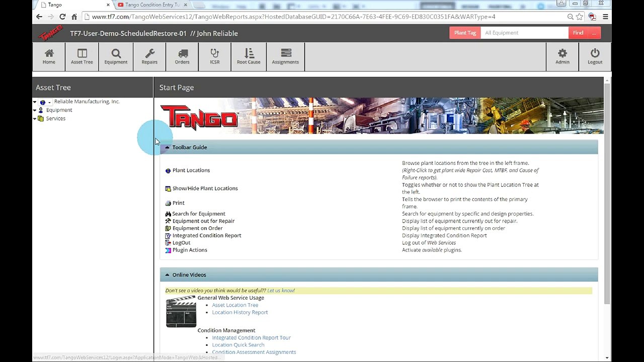Click the Plugin Actions icon
This screenshot has width=644, height=362.
[168, 250]
